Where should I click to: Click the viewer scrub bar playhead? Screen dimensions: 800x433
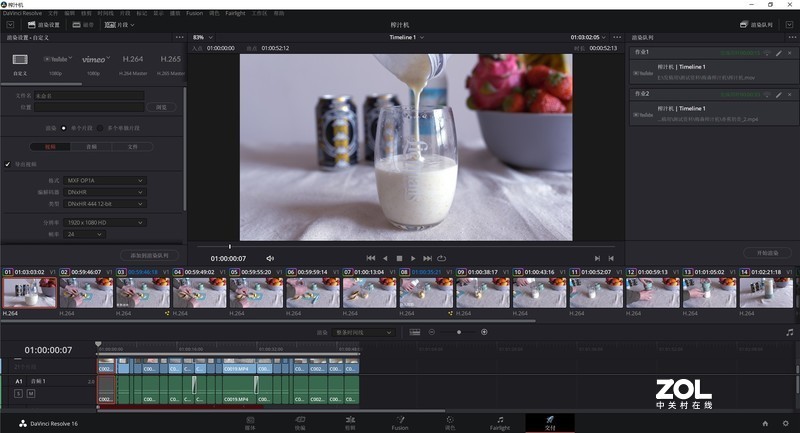coord(230,246)
